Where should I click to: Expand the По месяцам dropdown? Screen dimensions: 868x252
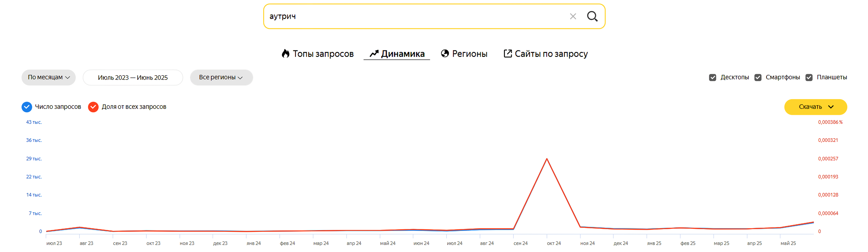pos(48,78)
